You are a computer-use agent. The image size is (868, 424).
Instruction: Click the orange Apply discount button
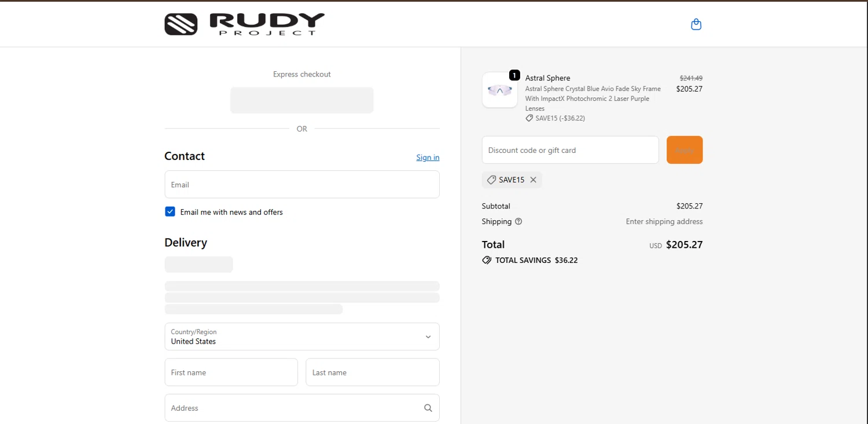685,150
